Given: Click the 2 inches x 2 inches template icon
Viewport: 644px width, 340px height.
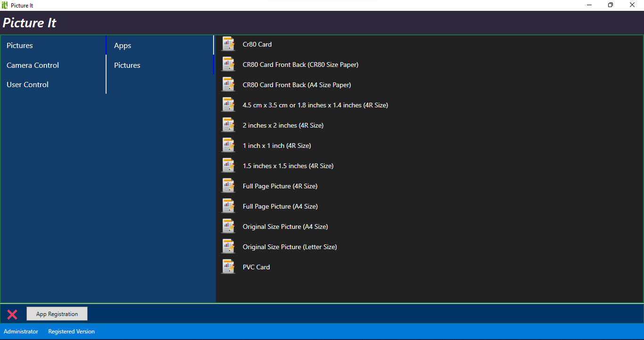Looking at the screenshot, I should pos(228,125).
